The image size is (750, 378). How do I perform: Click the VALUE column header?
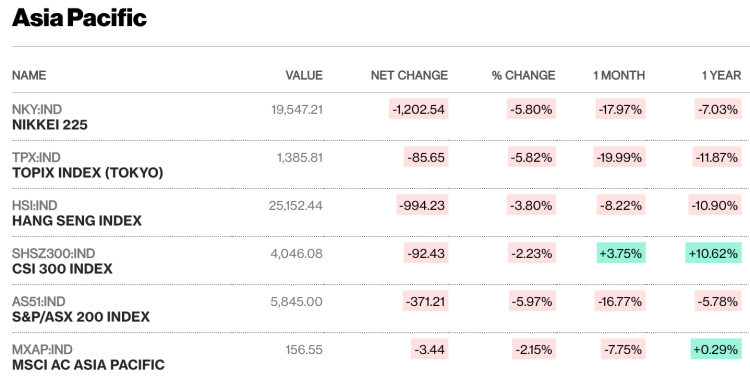[x=304, y=75]
